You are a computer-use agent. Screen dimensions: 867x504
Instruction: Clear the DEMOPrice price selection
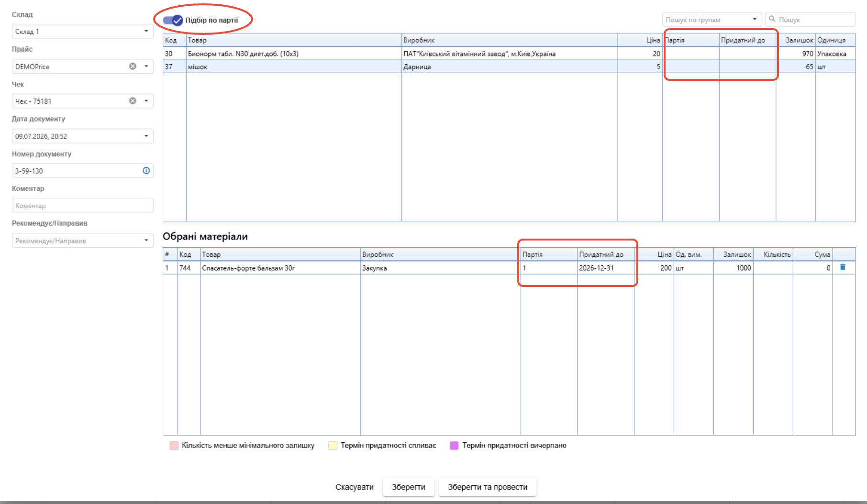(133, 66)
